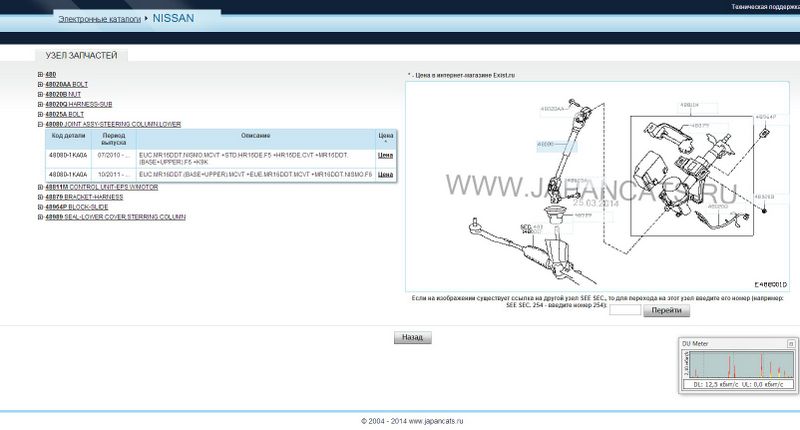Open 48811M CONTROL UNIT-EPS W/MOTOR link

pos(102,187)
